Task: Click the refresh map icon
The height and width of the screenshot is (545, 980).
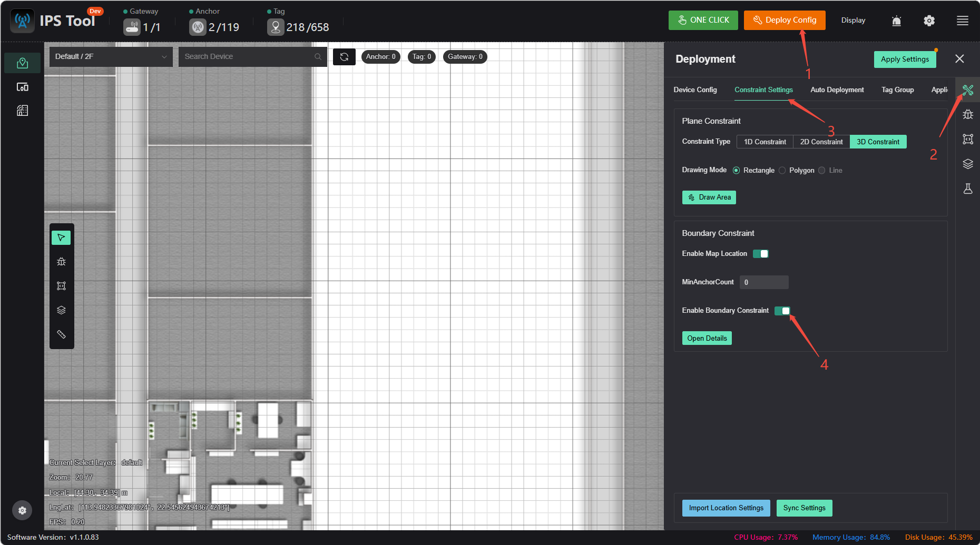Action: [x=344, y=57]
